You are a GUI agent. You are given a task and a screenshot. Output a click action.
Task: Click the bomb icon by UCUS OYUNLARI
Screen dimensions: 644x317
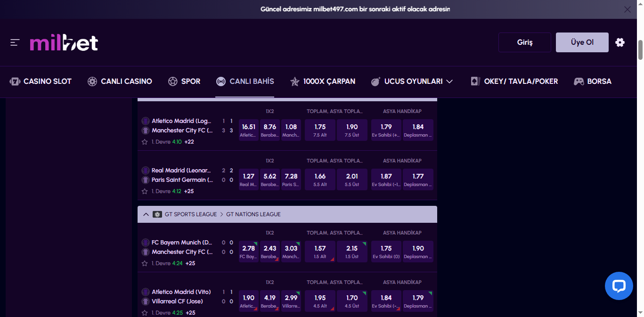coord(375,81)
